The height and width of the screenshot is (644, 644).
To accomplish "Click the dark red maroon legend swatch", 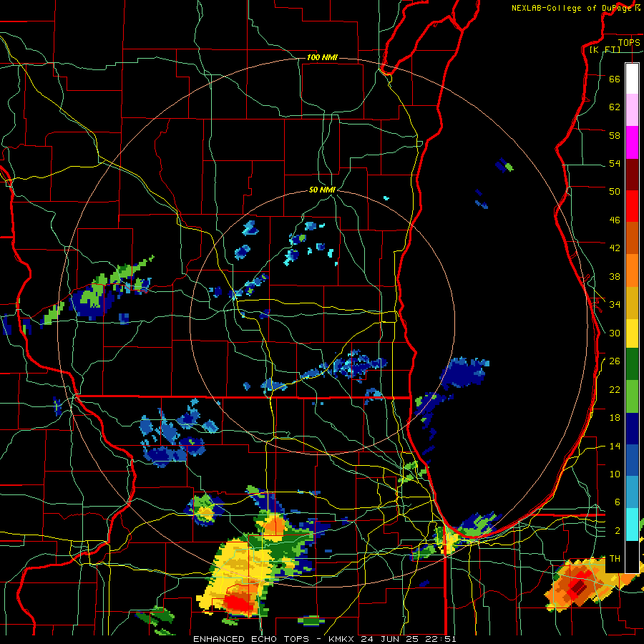I will click(632, 174).
